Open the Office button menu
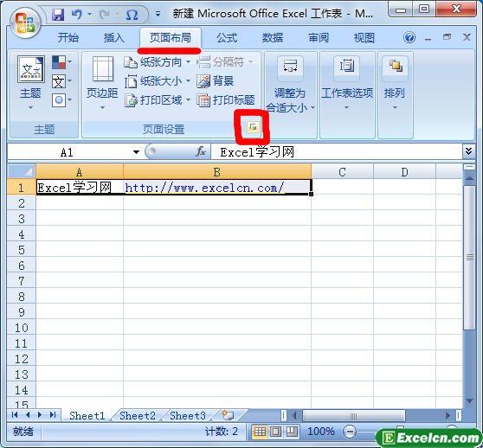Image resolution: width=483 pixels, height=448 pixels. [x=25, y=23]
